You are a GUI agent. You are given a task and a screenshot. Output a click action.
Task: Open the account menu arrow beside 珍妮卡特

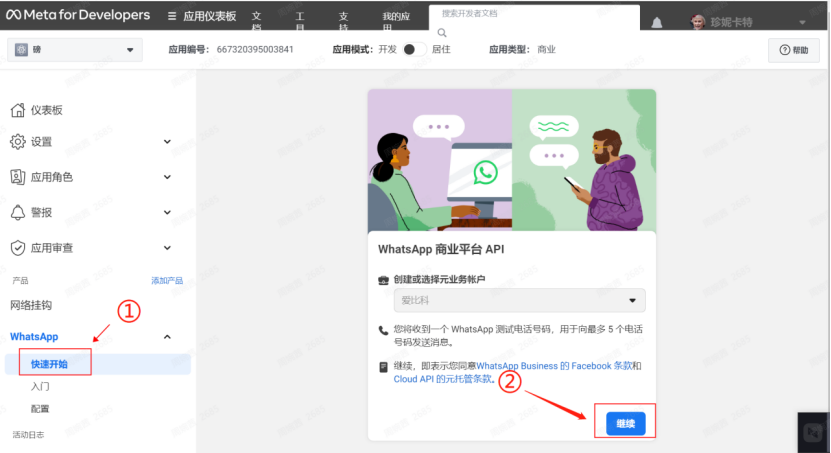pos(802,22)
